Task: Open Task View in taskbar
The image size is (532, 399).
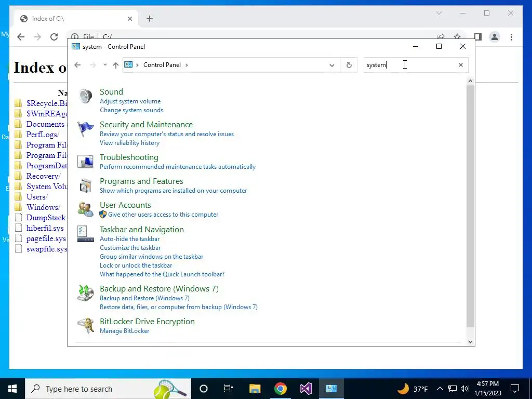Action: pos(229,389)
